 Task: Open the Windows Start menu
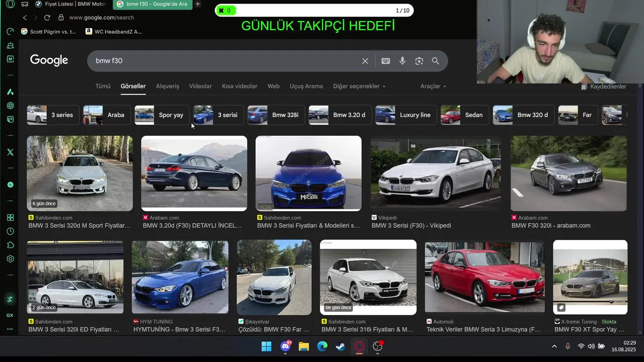(266, 346)
